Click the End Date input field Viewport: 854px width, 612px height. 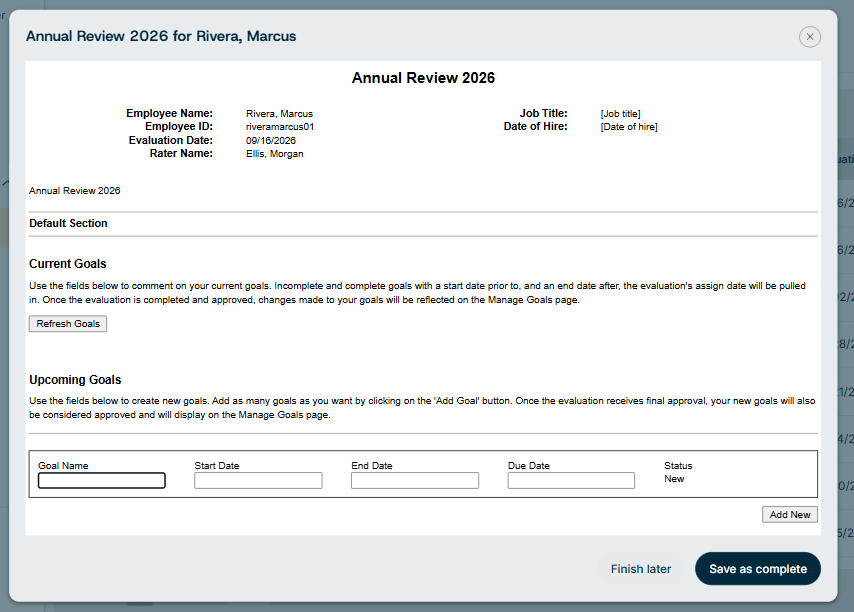(415, 480)
